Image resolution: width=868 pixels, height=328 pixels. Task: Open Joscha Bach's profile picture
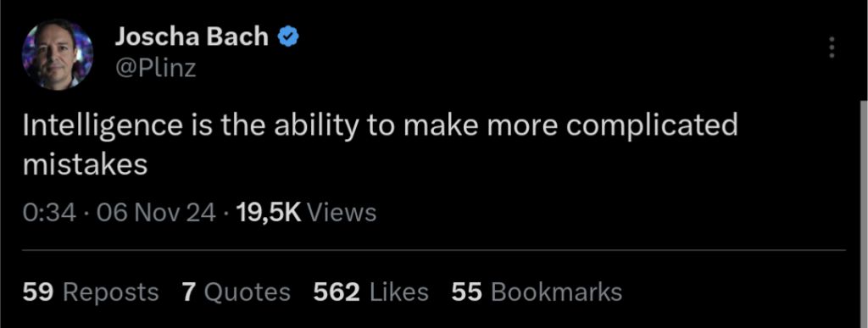(x=57, y=54)
